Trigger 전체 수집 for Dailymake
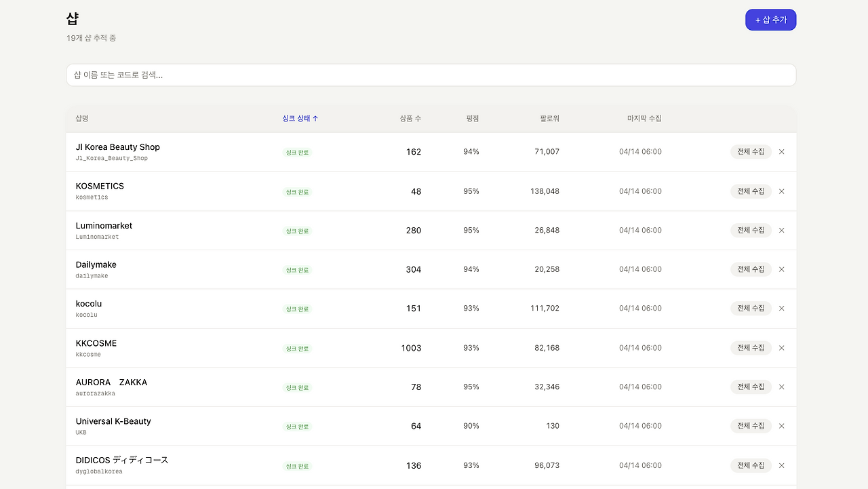Image resolution: width=868 pixels, height=489 pixels. click(751, 269)
